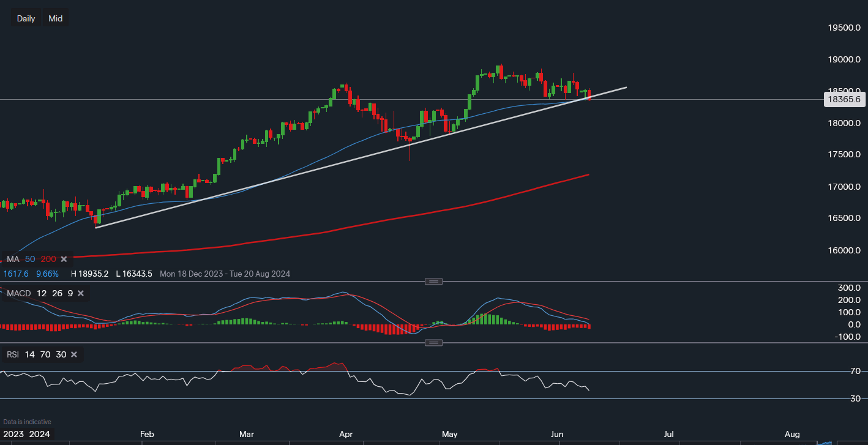
Task: Expand MACD slow period setting 26
Action: (57, 293)
